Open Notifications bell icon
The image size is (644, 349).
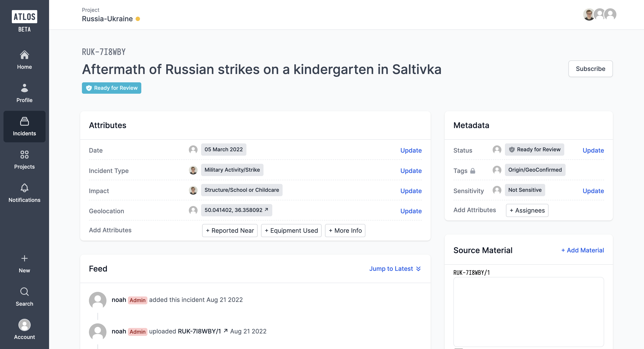pos(24,188)
